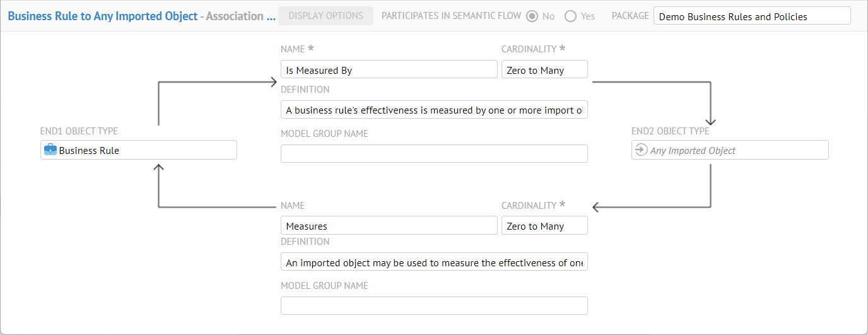Viewport: 868px width, 335px height.
Task: Click the Business Rule to Any Imported Object title
Action: (103, 16)
